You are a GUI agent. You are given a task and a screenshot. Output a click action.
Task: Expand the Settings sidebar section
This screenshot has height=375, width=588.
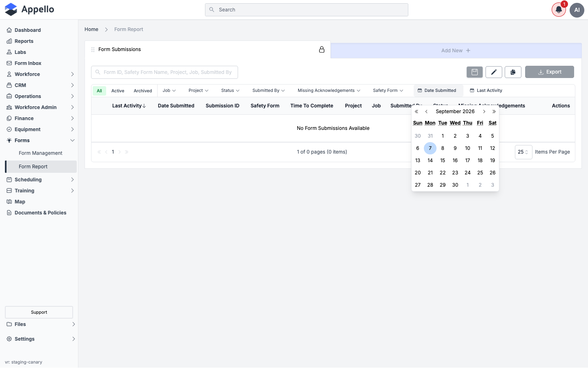point(41,339)
